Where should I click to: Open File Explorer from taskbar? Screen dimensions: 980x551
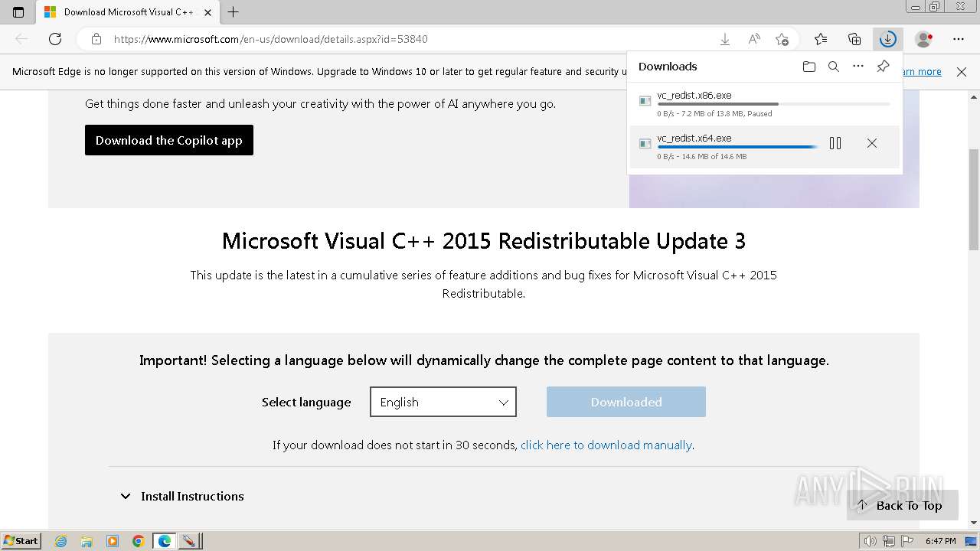pos(87,541)
